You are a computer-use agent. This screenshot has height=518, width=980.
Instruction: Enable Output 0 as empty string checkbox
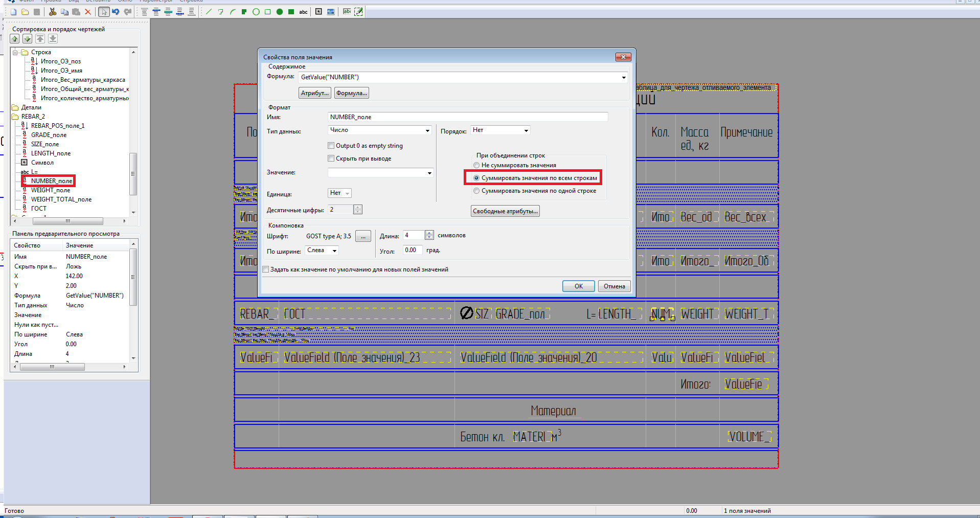click(x=331, y=146)
